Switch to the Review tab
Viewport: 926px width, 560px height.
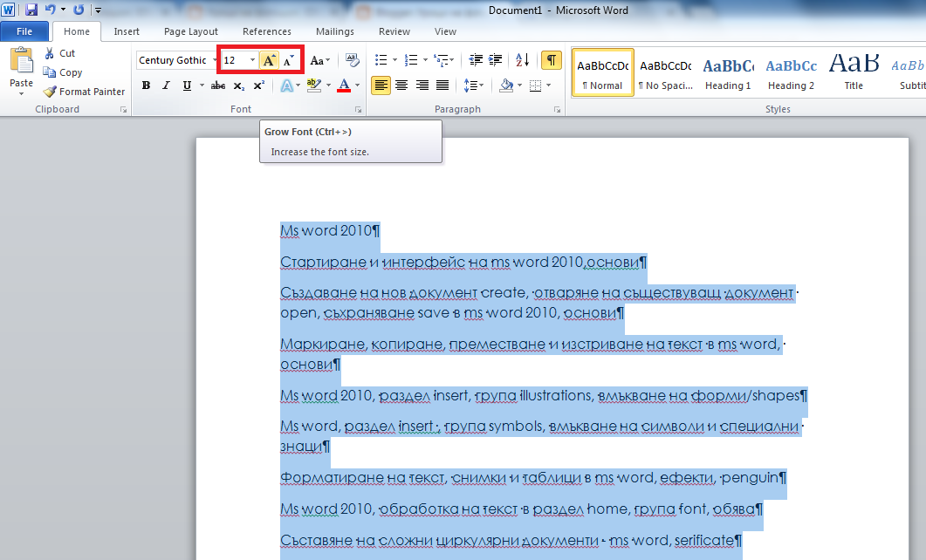(394, 31)
